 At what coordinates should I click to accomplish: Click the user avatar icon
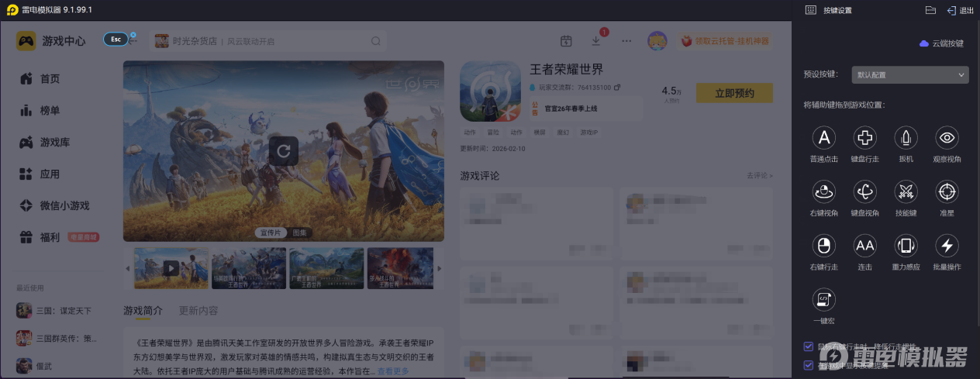pos(657,41)
